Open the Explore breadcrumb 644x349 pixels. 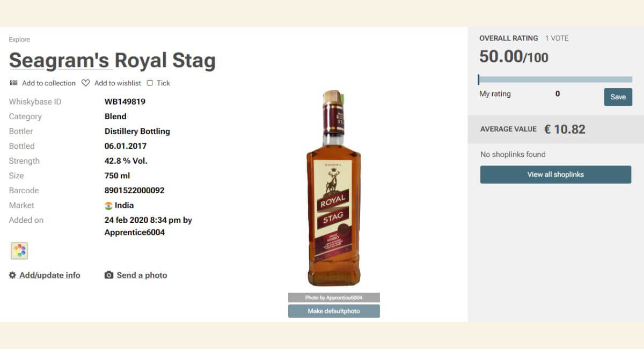pos(19,39)
